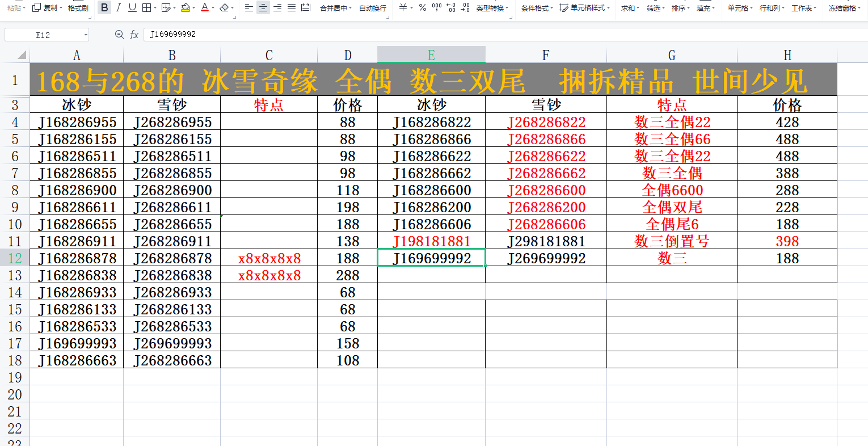Click the insert function fx icon

[x=134, y=35]
